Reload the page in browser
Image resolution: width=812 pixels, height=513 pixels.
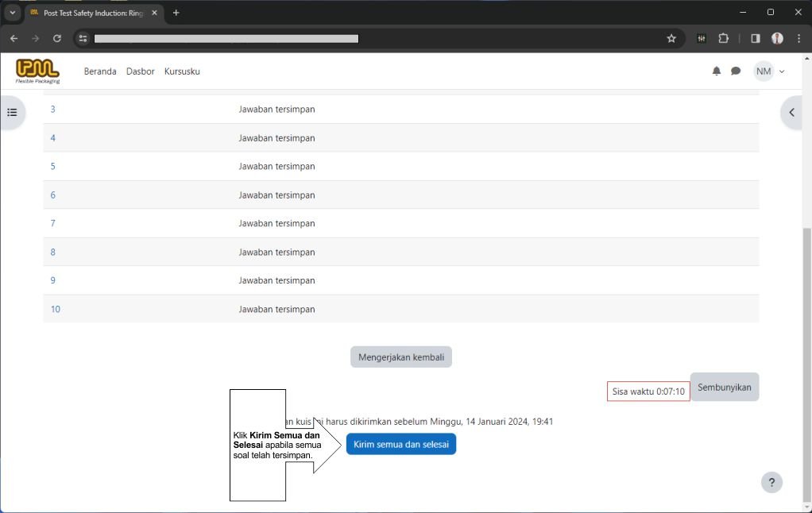(57, 38)
